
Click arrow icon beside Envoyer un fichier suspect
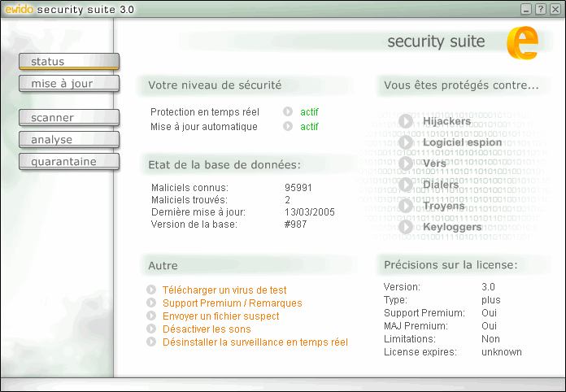151,316
